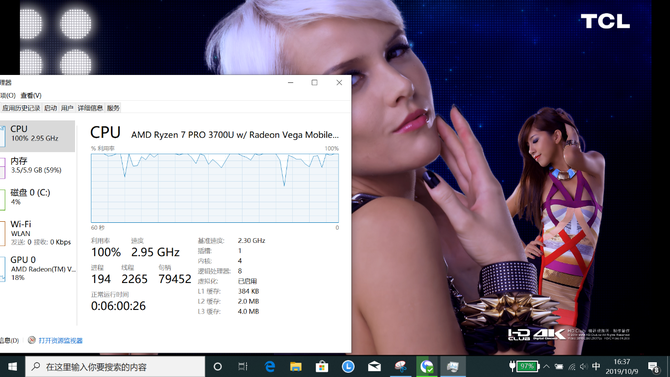Click the blue clock app icon on taskbar
Image resolution: width=670 pixels, height=377 pixels.
(348, 366)
